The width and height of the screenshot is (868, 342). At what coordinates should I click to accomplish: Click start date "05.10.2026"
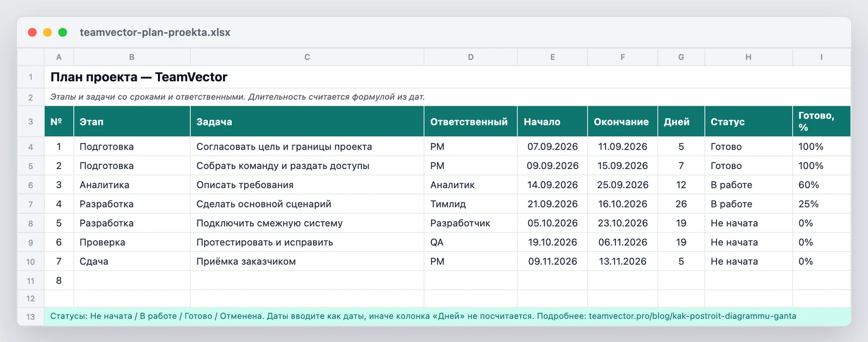[x=552, y=223]
